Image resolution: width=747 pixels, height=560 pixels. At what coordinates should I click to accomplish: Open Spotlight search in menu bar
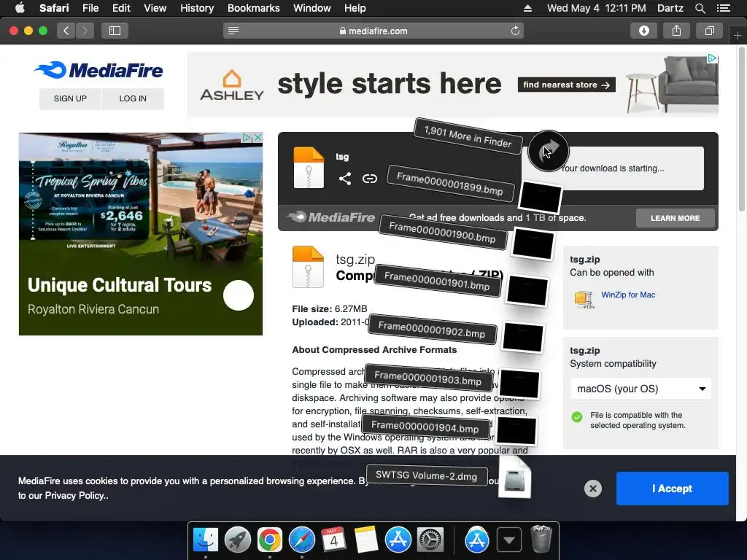(x=700, y=8)
